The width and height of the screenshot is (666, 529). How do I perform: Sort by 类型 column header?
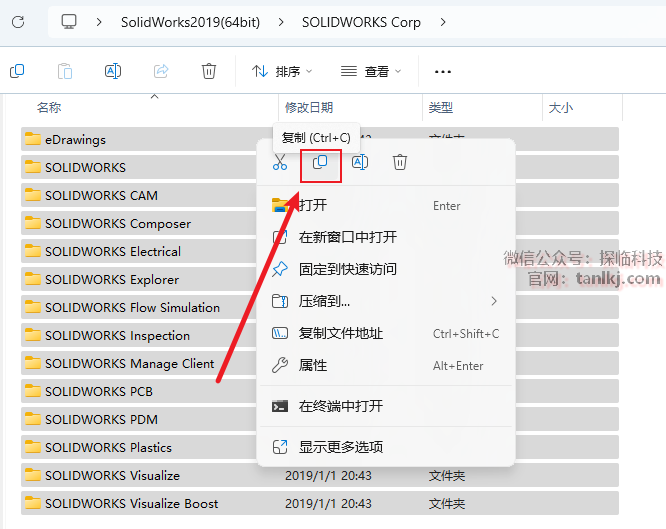tap(440, 107)
